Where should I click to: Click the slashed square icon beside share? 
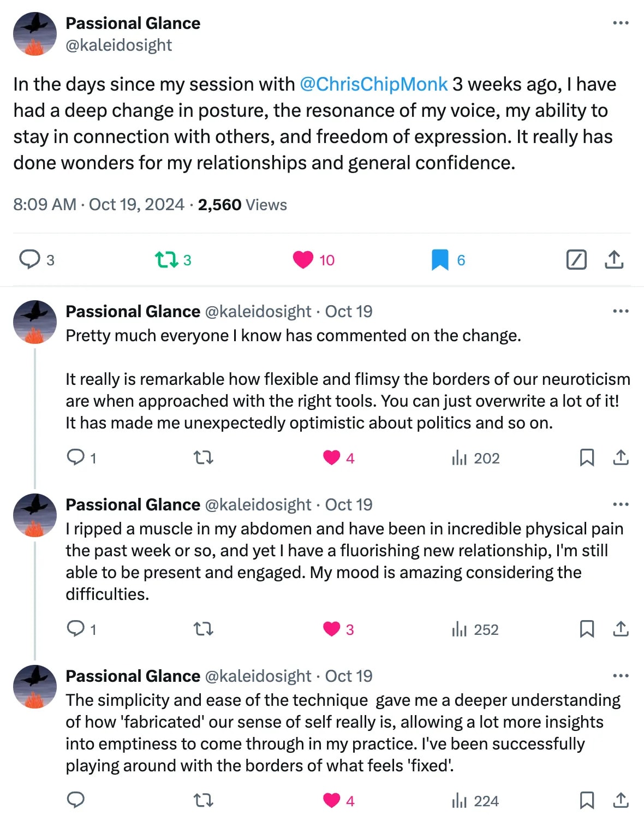576,259
